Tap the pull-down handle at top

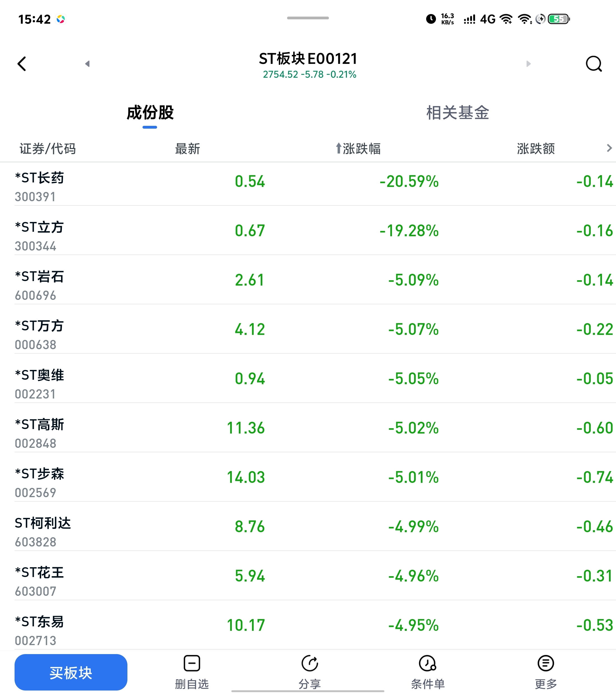click(x=308, y=18)
